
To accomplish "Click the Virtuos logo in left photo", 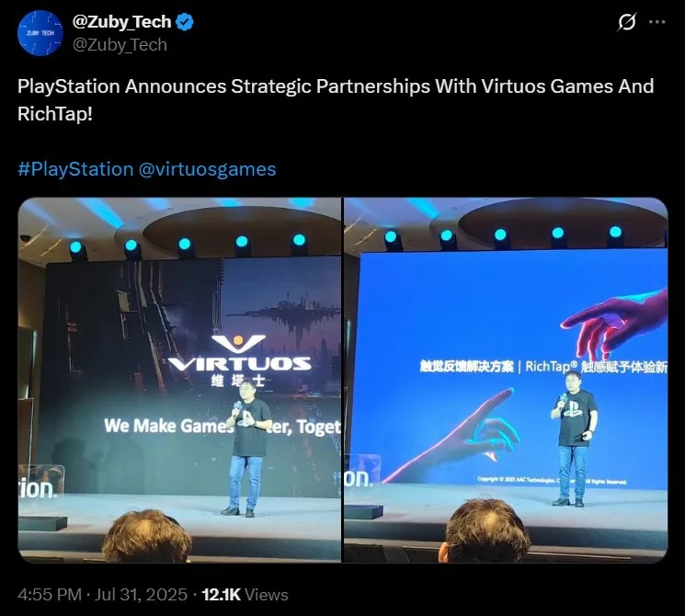I will pos(239,354).
